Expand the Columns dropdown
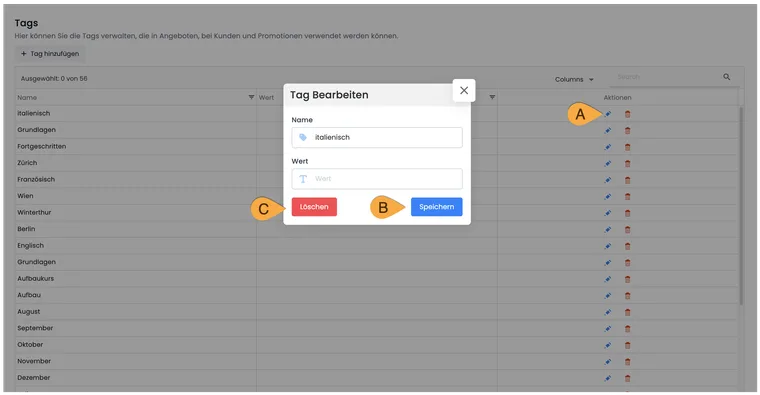The image size is (760, 395). (x=574, y=79)
